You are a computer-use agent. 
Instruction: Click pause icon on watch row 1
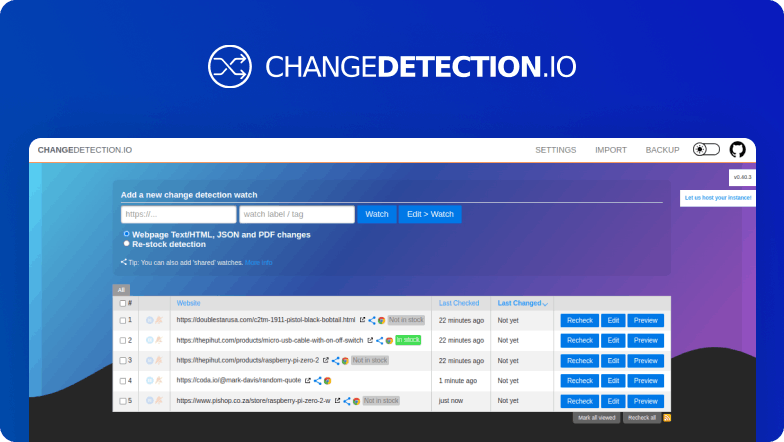point(150,320)
